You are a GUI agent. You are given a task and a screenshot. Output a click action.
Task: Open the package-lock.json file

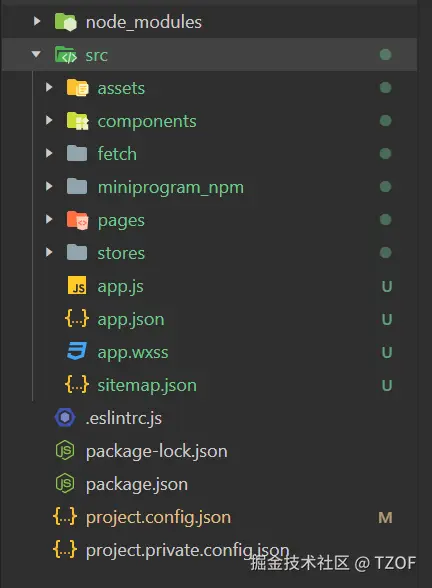pos(157,452)
